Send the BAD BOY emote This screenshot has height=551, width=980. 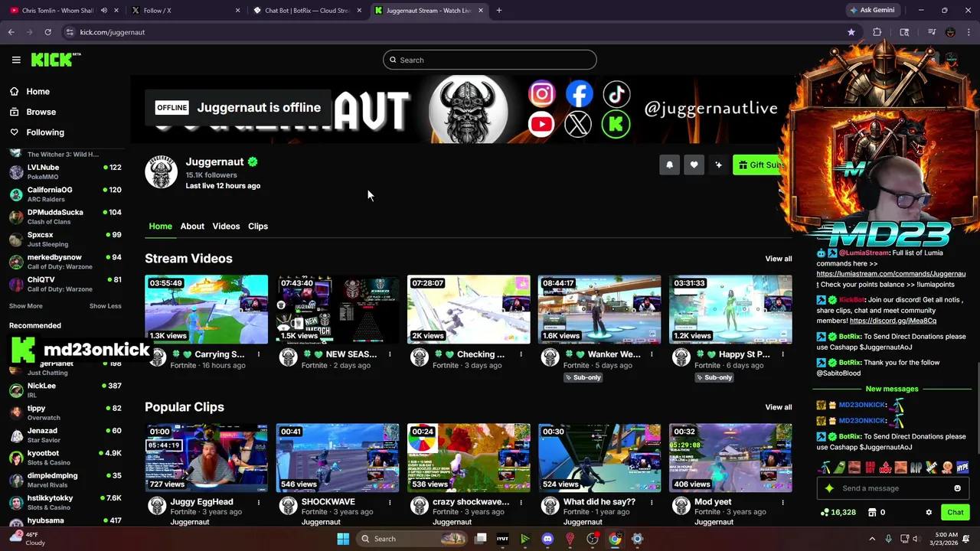tap(871, 467)
